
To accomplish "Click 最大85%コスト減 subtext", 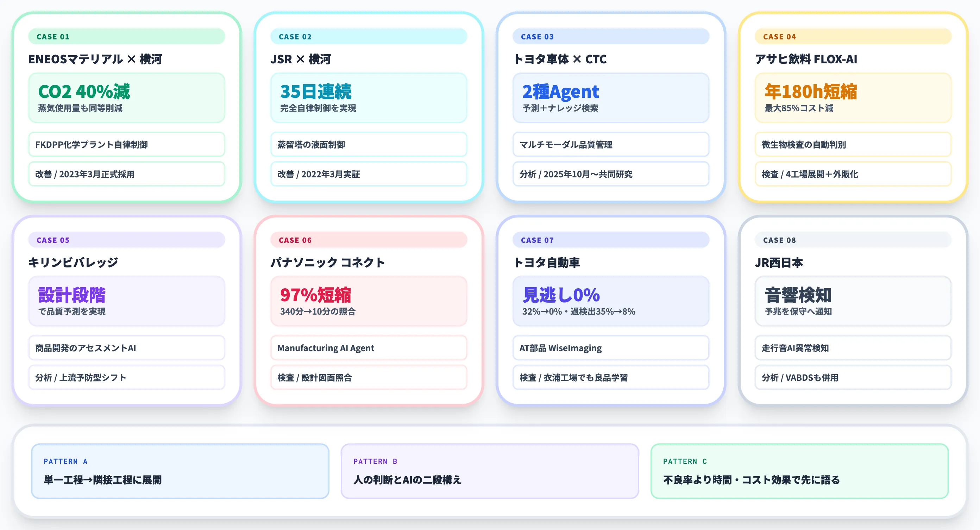I will [x=799, y=108].
